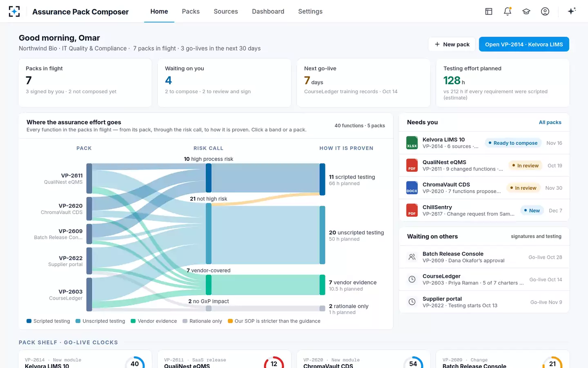
Task: Open the learning cap icon
Action: pos(526,11)
